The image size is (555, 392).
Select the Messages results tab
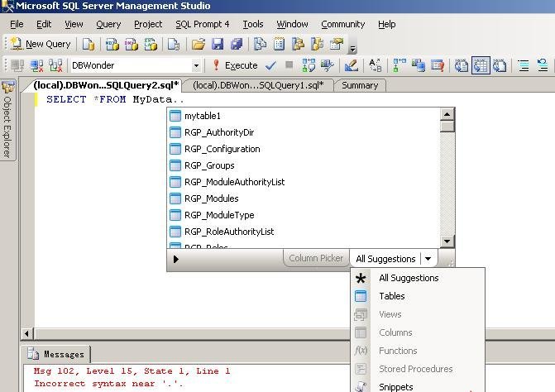57,354
